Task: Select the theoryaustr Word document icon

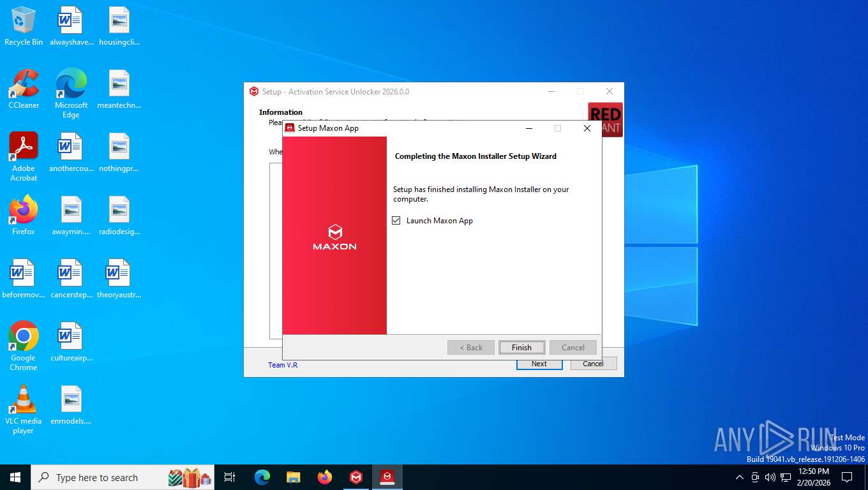Action: (x=119, y=279)
